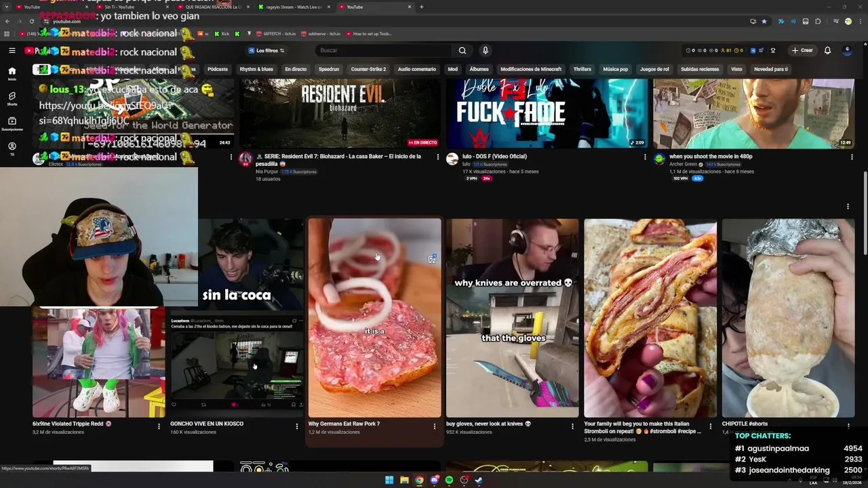
Task: Select the Thrillers chip
Action: tap(582, 69)
